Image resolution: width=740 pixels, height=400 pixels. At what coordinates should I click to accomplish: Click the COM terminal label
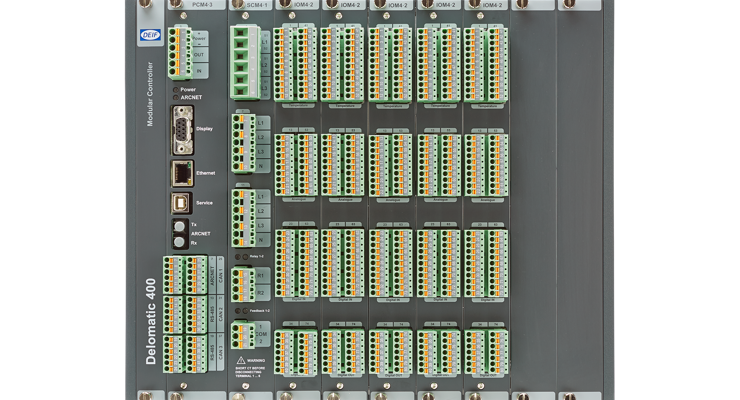coord(261,333)
